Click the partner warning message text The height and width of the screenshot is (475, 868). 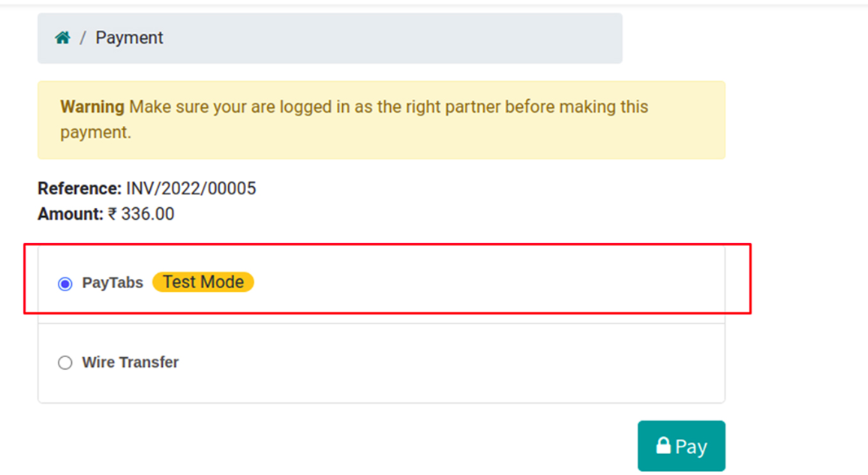[x=388, y=107]
